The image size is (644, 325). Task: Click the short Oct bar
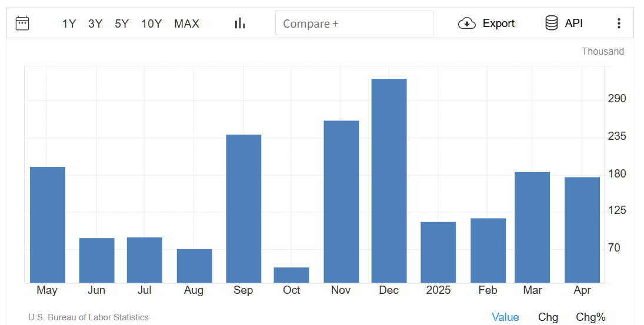pyautogui.click(x=292, y=276)
